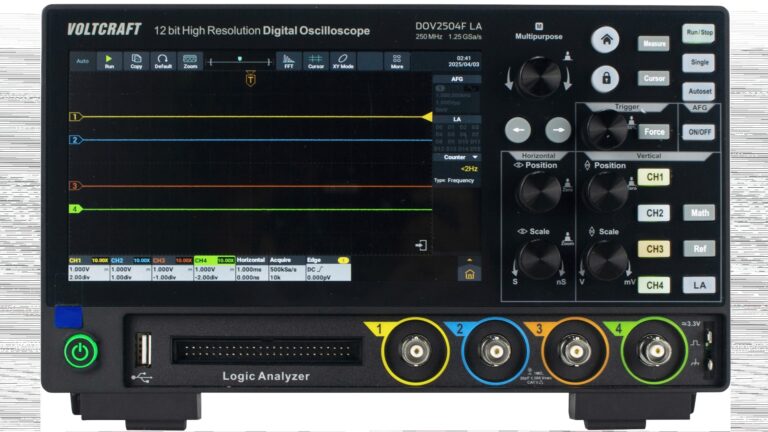The width and height of the screenshot is (768, 432).
Task: Select the blue channel 2 ground marker
Action: [x=75, y=140]
